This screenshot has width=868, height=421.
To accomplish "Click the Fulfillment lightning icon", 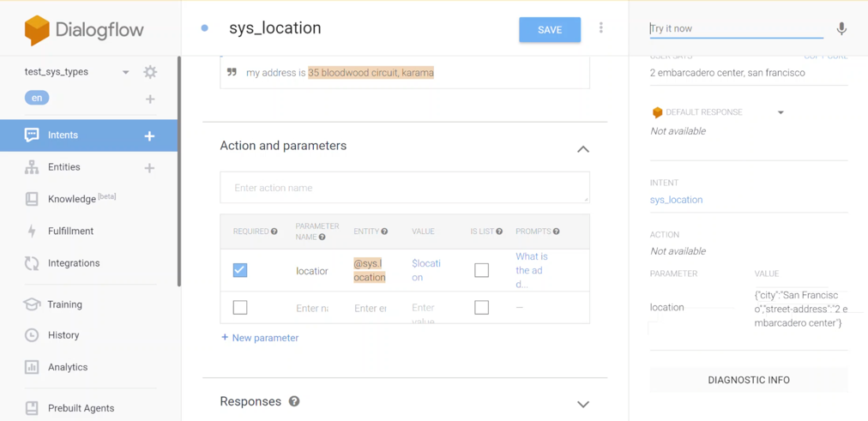I will pos(32,232).
